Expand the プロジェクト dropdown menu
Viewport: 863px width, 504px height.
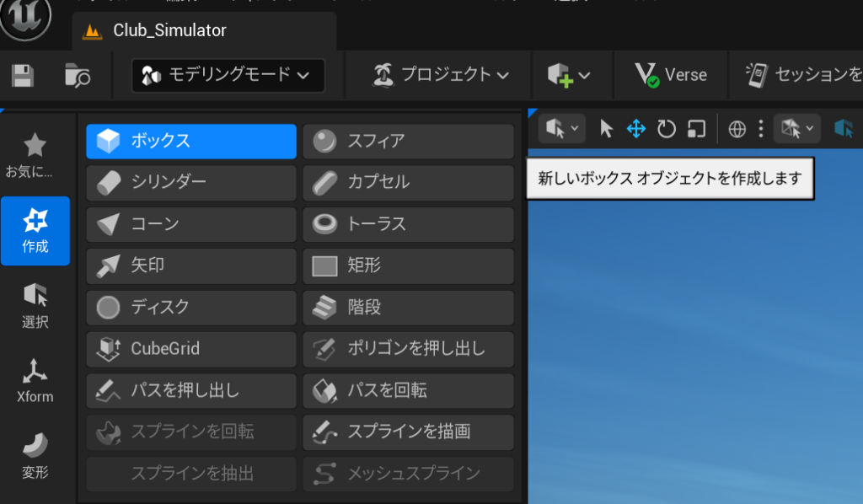(x=442, y=75)
